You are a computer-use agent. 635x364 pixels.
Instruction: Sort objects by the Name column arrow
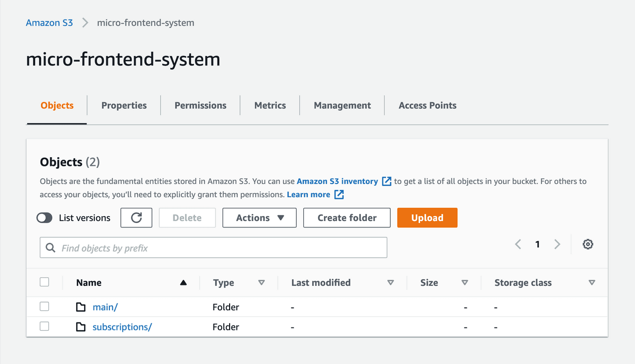pyautogui.click(x=184, y=283)
